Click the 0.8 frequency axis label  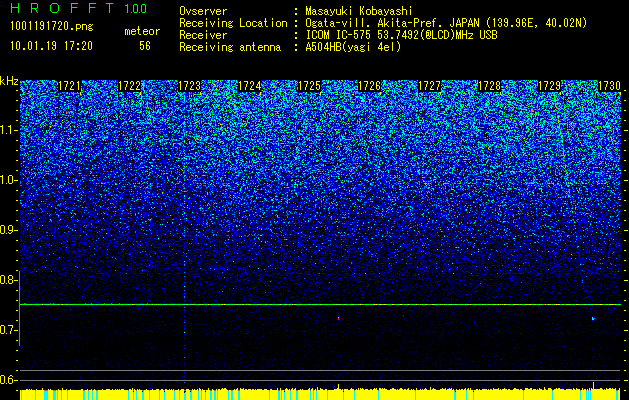(8, 280)
